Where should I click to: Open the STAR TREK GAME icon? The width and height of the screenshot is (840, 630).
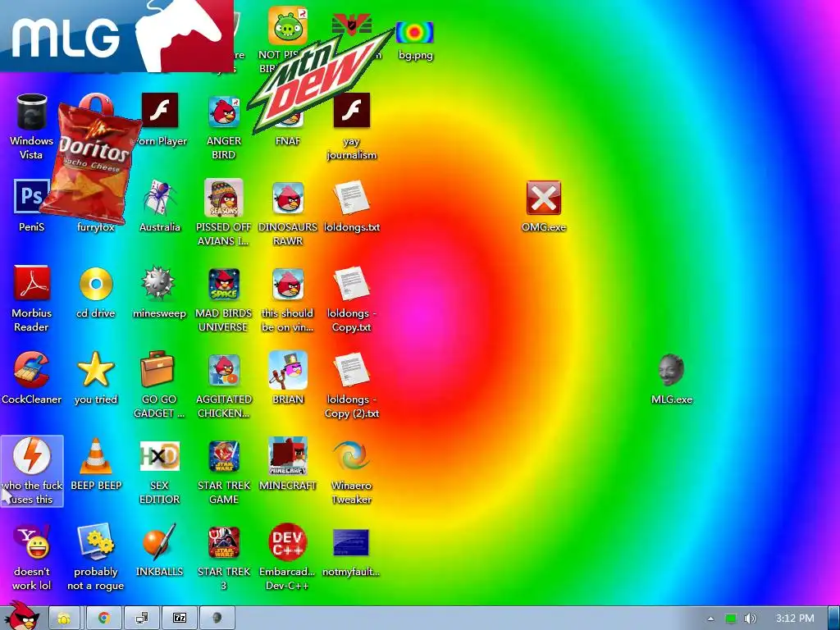pos(224,456)
